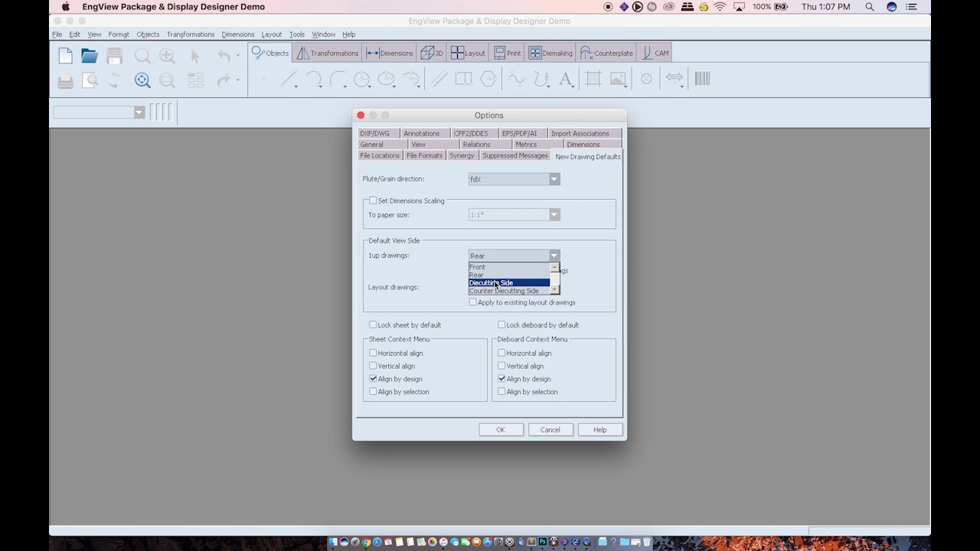Check Vertical align in Sheet Context Menu

(373, 366)
